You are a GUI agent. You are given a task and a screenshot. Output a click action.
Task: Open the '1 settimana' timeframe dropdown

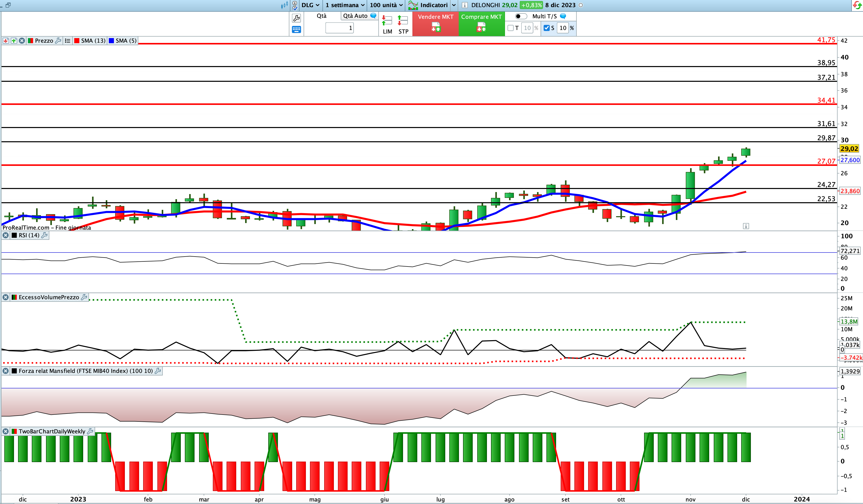(345, 5)
